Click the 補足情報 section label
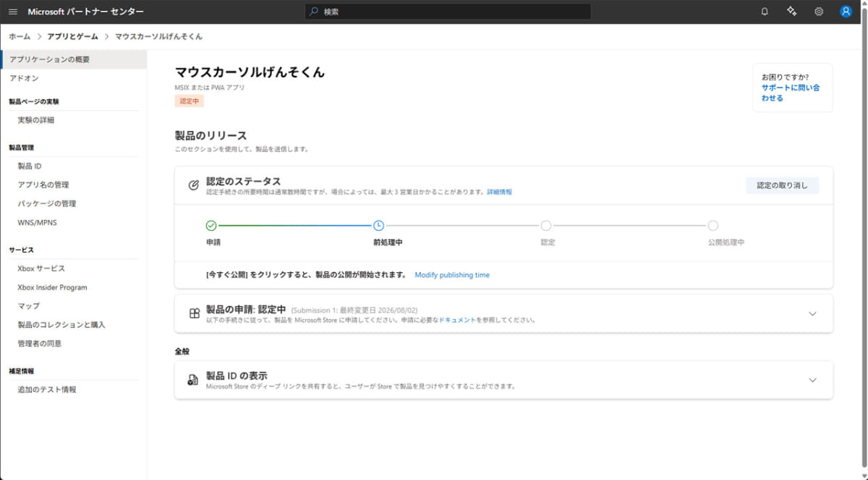Image resolution: width=868 pixels, height=480 pixels. [x=21, y=371]
